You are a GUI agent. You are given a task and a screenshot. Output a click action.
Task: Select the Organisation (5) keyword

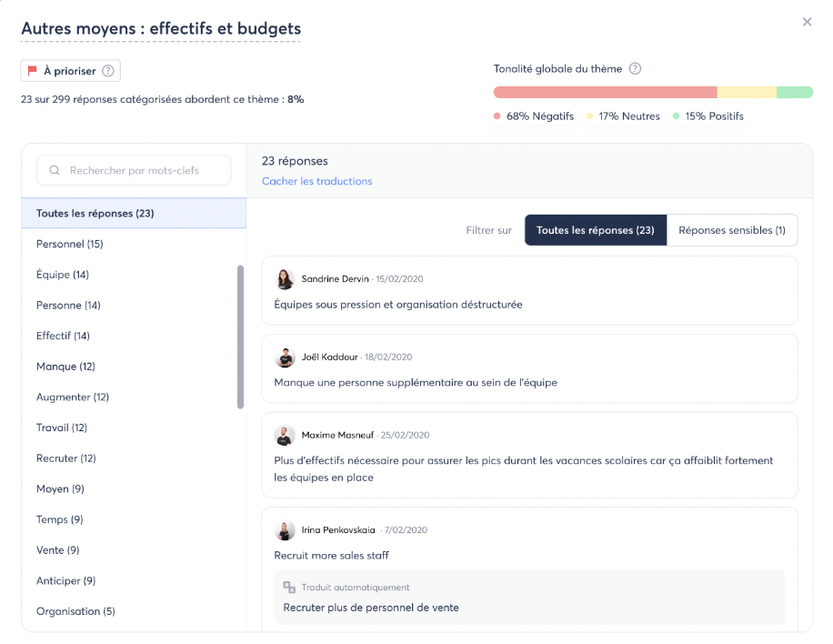click(75, 611)
